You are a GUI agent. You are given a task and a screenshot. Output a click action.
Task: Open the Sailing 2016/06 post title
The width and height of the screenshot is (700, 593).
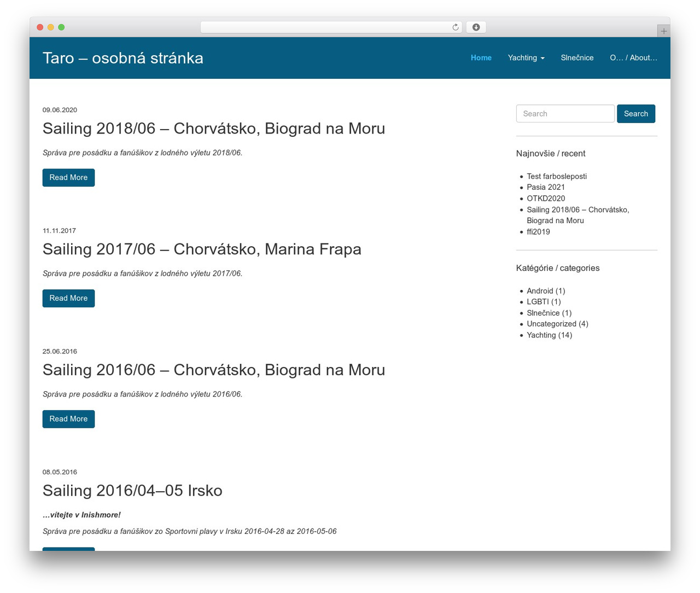214,370
